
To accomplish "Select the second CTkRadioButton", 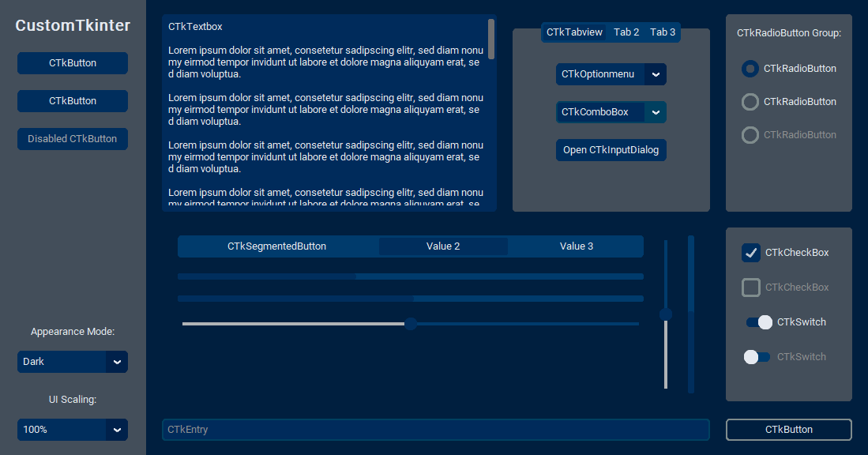I will pyautogui.click(x=749, y=101).
